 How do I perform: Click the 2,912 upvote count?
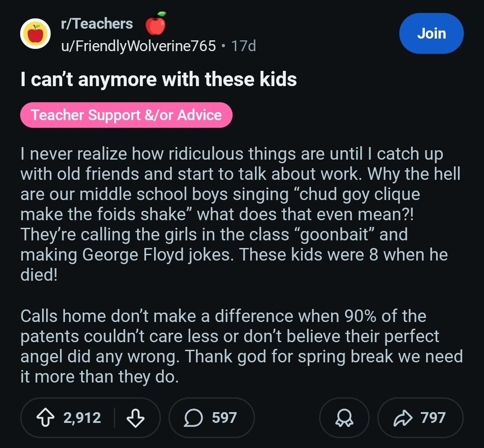click(x=82, y=418)
